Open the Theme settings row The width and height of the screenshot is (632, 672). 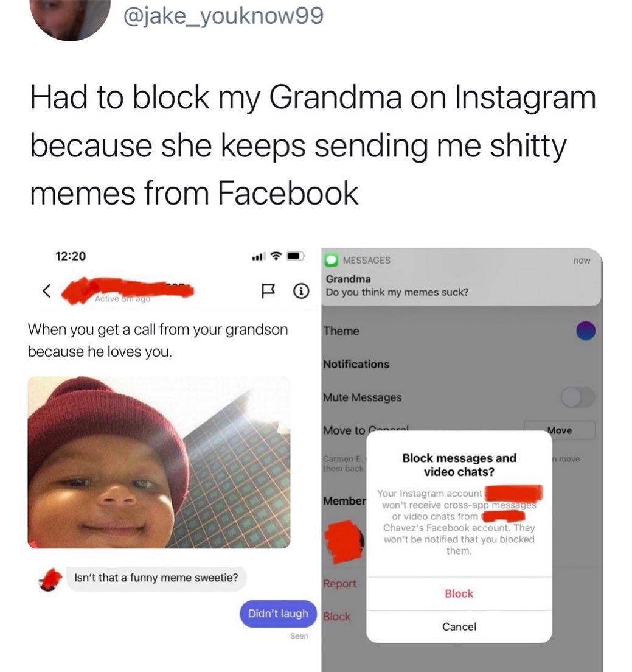click(462, 331)
